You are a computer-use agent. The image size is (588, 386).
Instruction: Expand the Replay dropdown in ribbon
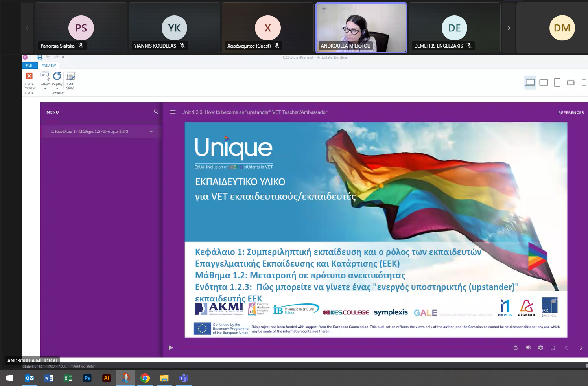[57, 89]
